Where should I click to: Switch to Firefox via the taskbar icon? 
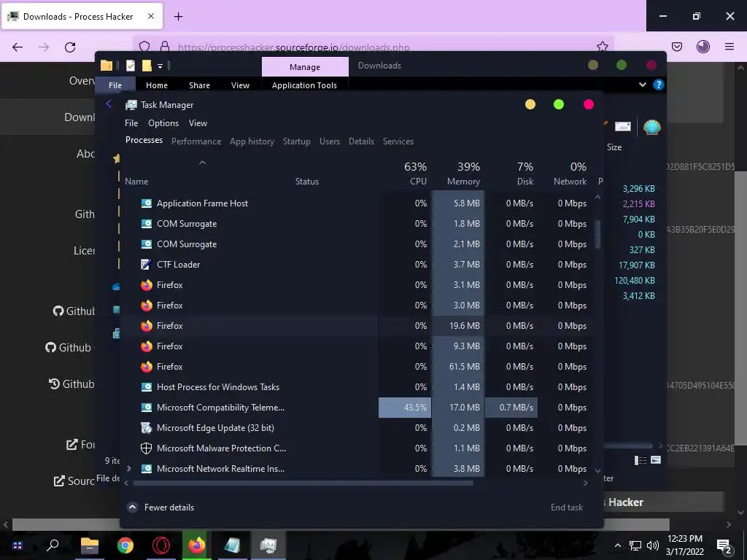click(196, 545)
